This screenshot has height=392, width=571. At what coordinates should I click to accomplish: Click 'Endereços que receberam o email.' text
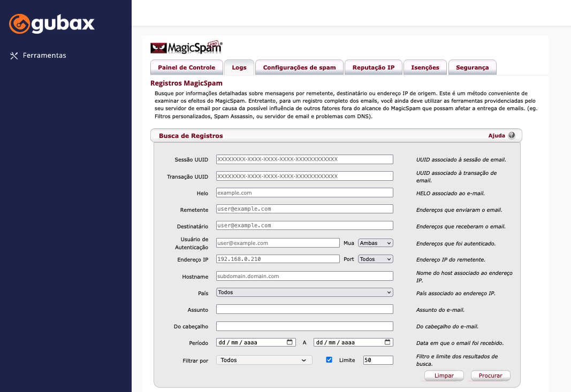(x=461, y=226)
